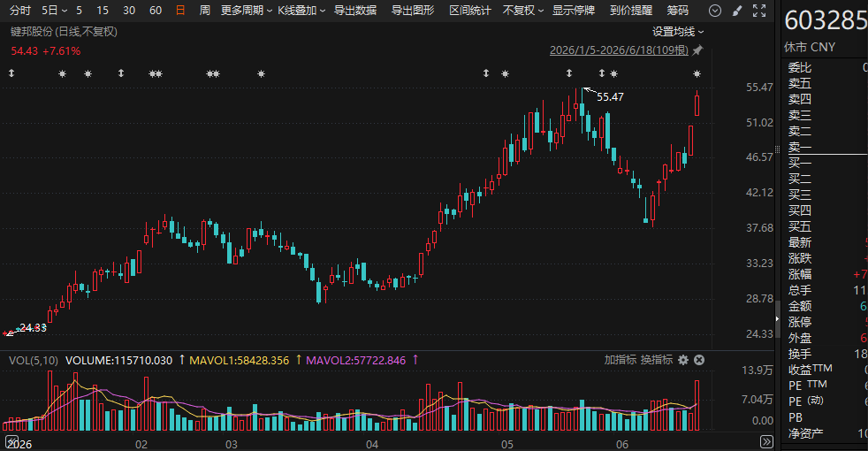Click 换指标 to switch indicator
Screen dimensions: 868x451
[x=657, y=360]
